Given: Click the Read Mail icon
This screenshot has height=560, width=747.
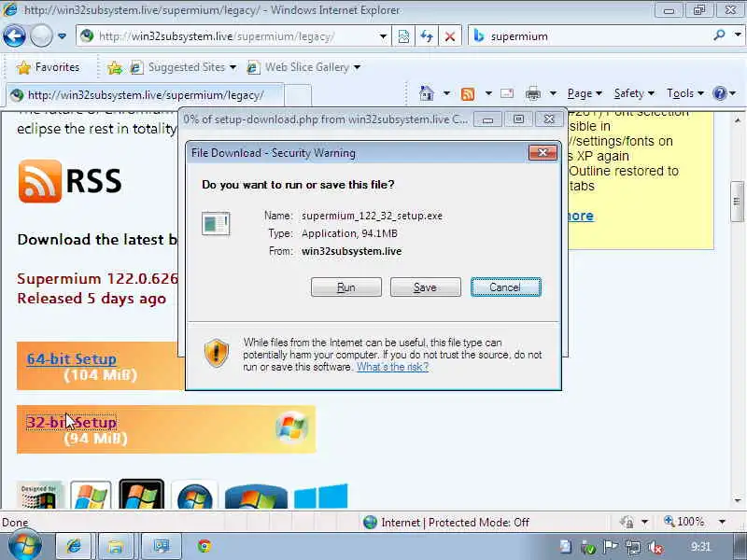Looking at the screenshot, I should (507, 93).
